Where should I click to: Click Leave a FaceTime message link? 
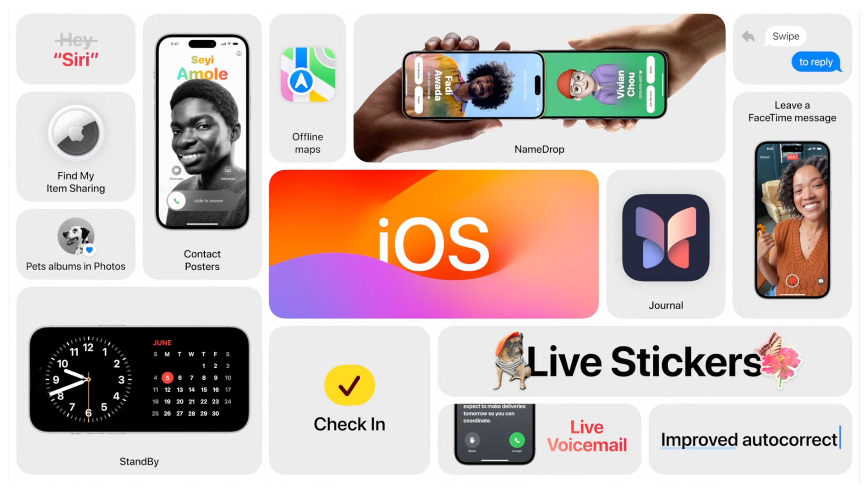click(x=792, y=112)
